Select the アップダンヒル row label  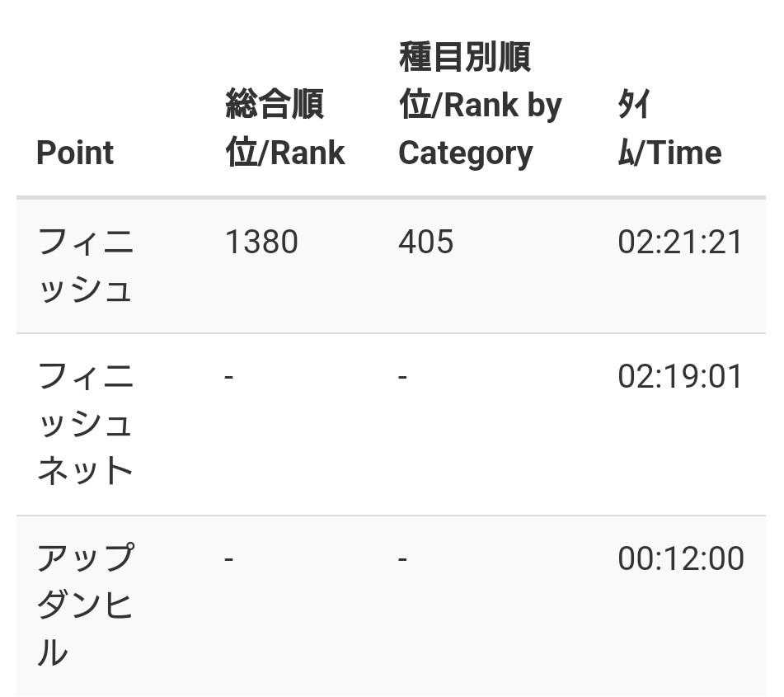pyautogui.click(x=86, y=605)
